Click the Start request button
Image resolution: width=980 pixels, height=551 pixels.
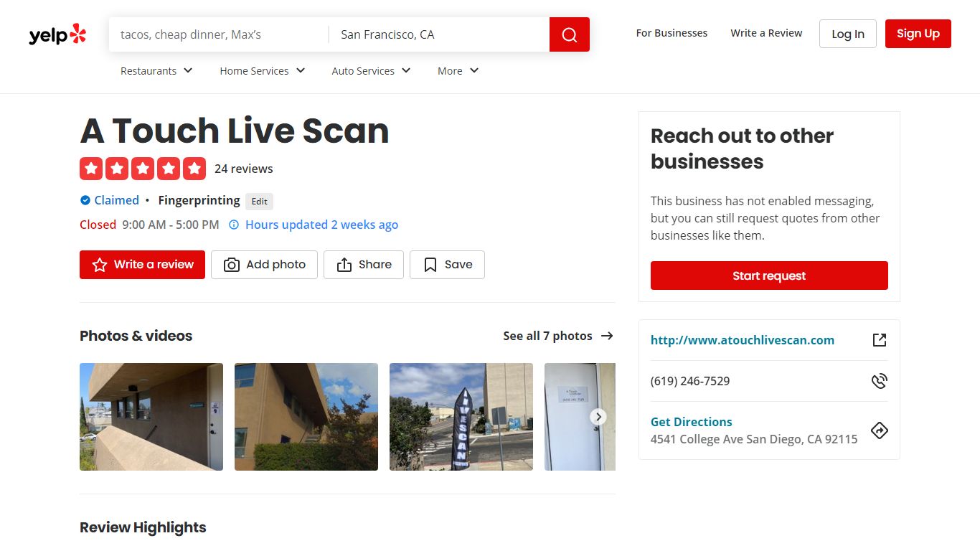pos(769,275)
